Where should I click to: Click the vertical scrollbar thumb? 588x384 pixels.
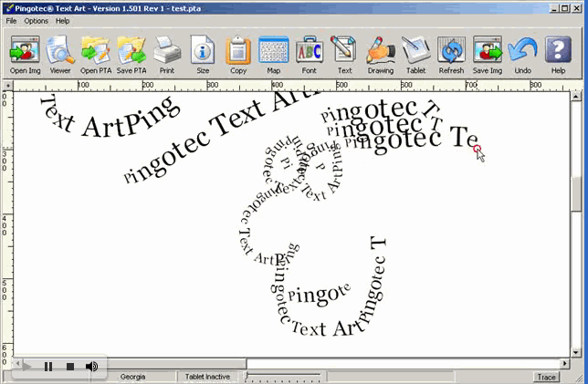(576, 193)
